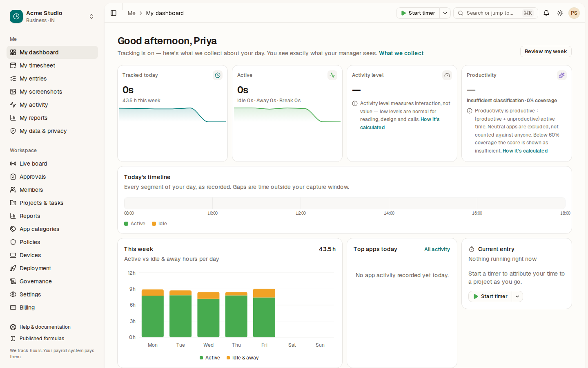Click the App categories tag icon

click(x=13, y=229)
